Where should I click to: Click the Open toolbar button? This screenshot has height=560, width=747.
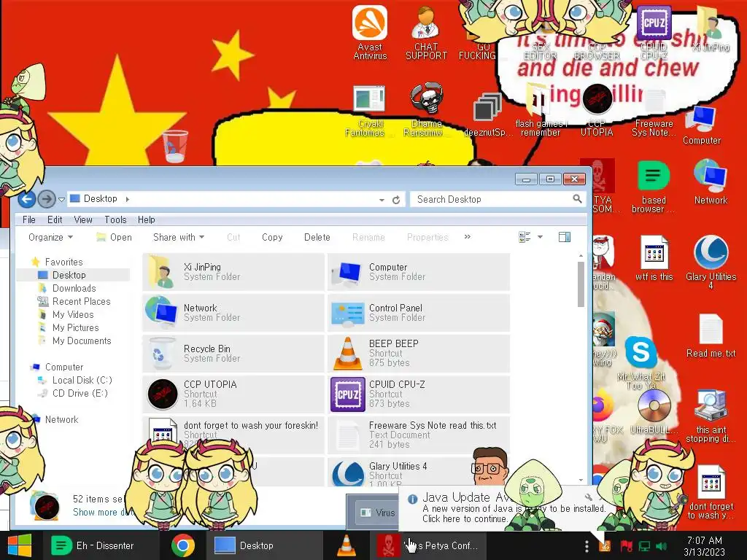(x=114, y=237)
